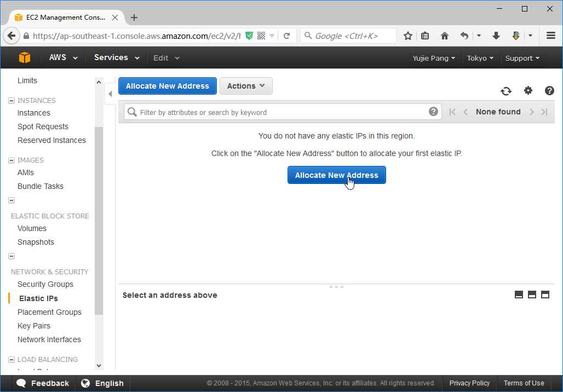
Task: Open the downloads arrow icon
Action: [496, 36]
